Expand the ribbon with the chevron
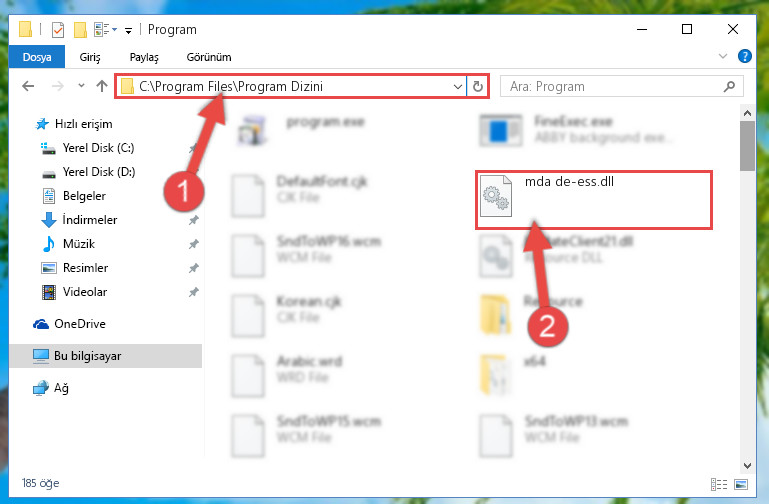The height and width of the screenshot is (504, 769). (x=722, y=56)
